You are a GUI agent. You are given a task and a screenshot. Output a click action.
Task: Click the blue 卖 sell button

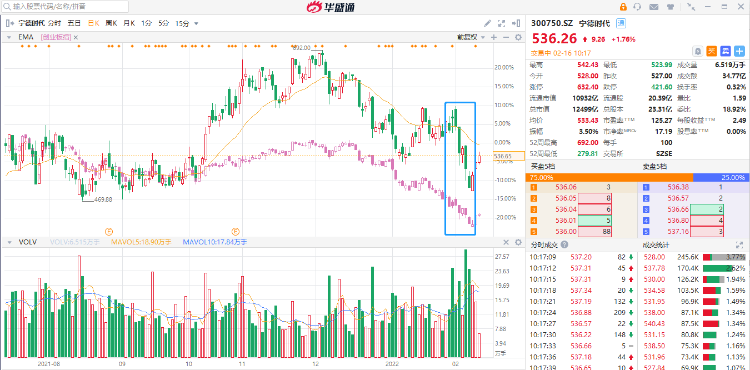coord(726,51)
